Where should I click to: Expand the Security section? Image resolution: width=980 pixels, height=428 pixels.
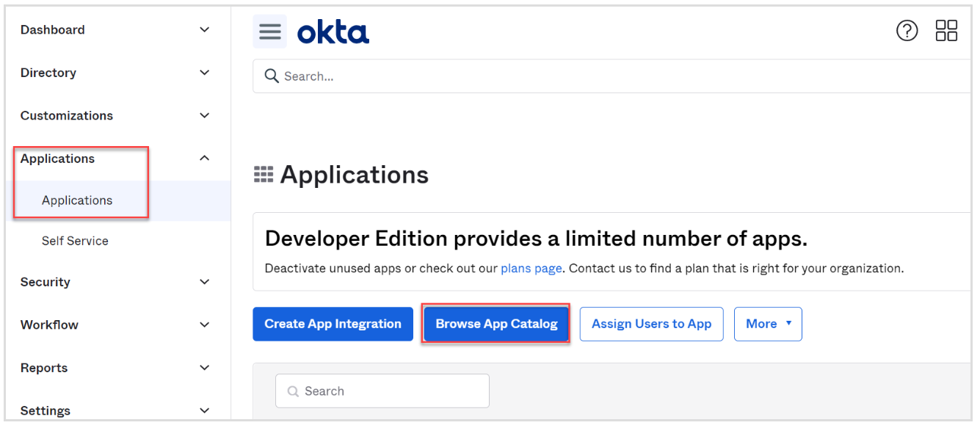pyautogui.click(x=46, y=282)
